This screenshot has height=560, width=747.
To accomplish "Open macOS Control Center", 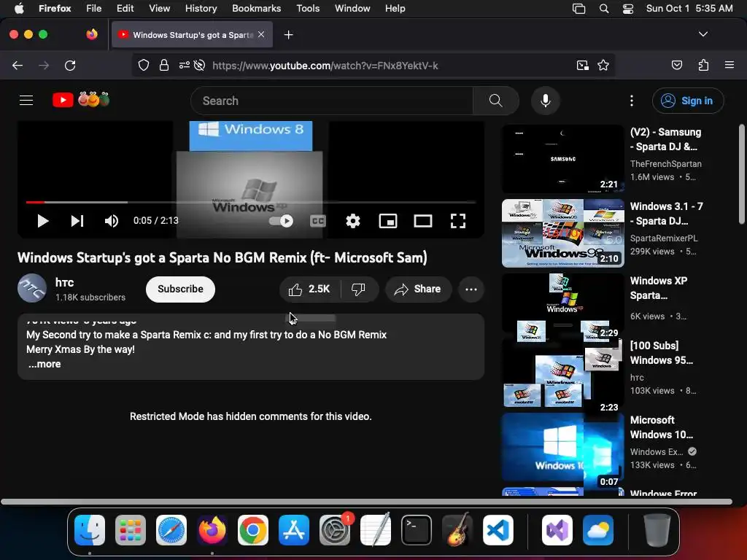I will click(628, 9).
